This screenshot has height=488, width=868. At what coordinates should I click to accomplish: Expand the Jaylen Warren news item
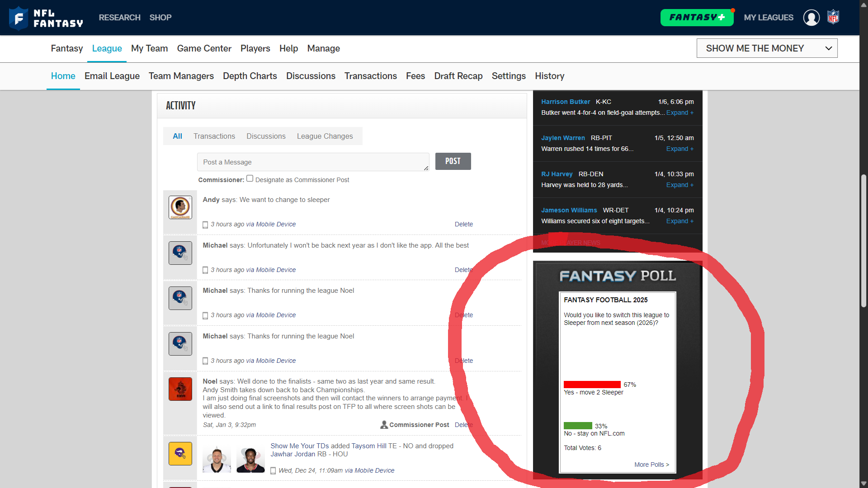point(679,149)
